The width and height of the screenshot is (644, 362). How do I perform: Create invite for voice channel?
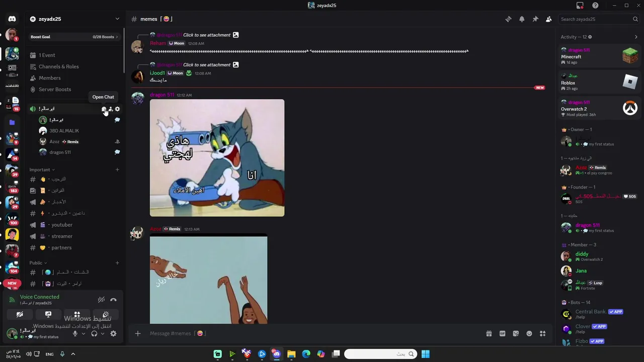point(111,109)
